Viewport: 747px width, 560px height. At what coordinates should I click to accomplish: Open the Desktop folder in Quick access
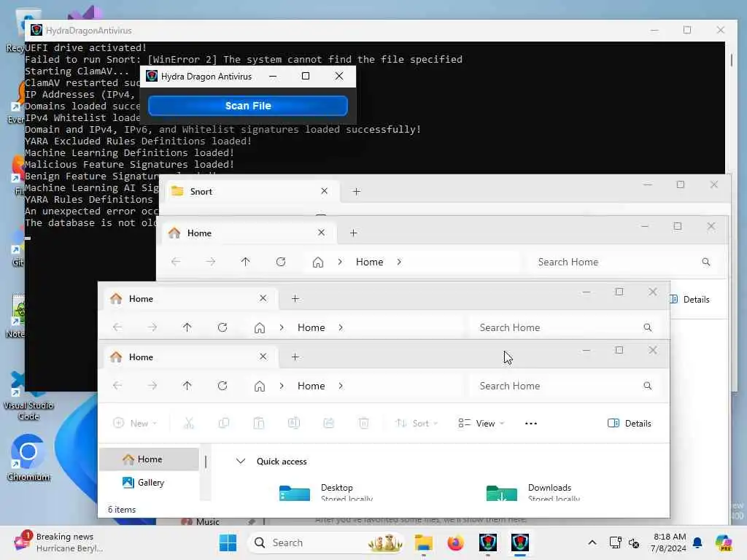coord(326,492)
